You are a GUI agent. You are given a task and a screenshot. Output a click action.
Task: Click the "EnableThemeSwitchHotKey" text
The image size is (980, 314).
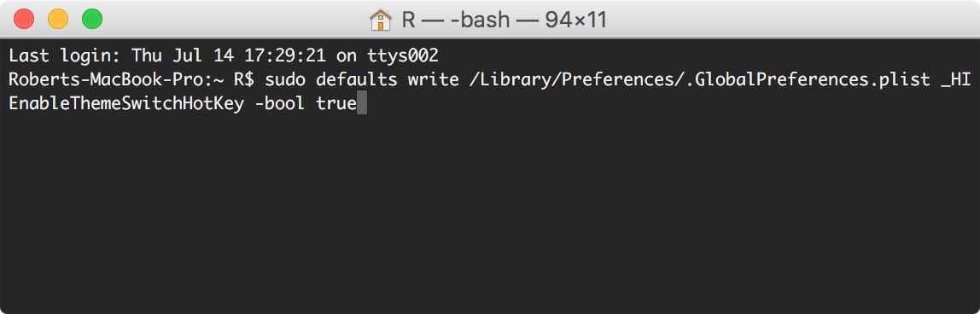tap(126, 103)
